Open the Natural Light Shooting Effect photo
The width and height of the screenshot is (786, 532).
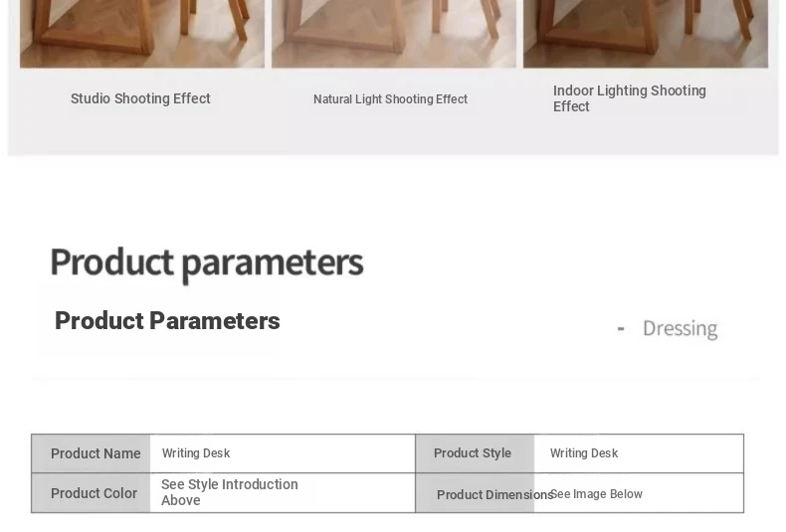point(394,33)
